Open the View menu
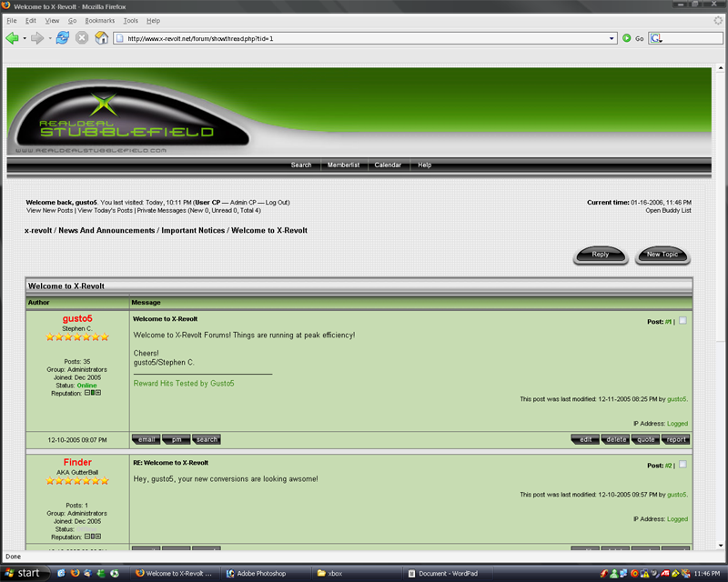 click(52, 20)
